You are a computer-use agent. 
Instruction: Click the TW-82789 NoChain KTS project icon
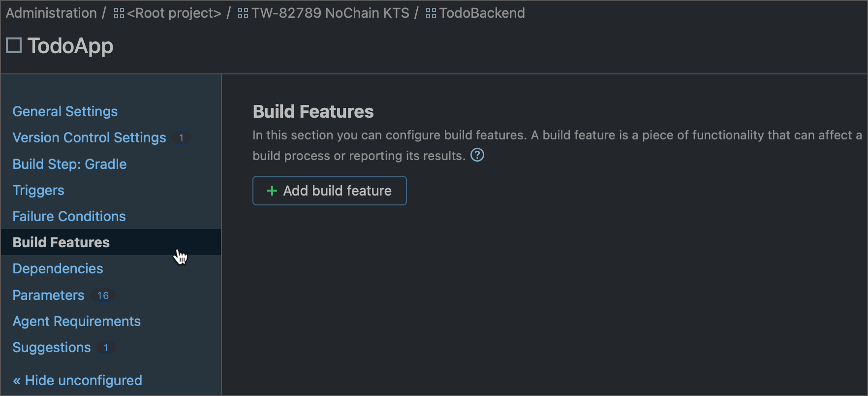click(242, 13)
